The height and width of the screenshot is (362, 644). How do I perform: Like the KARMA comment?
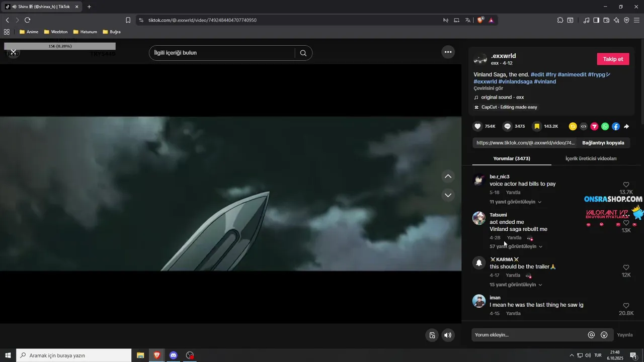(626, 267)
